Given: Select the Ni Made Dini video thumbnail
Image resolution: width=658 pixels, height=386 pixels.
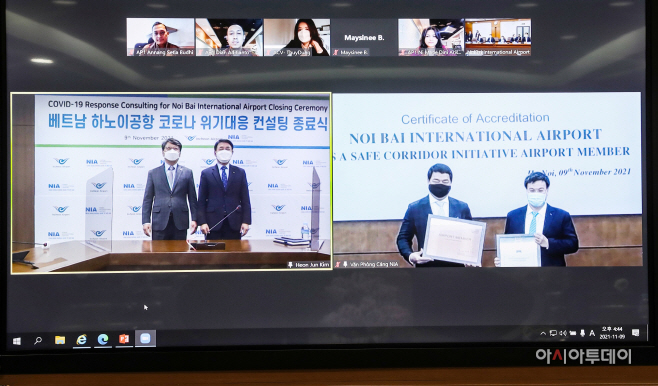Looking at the screenshot, I should pyautogui.click(x=431, y=37).
